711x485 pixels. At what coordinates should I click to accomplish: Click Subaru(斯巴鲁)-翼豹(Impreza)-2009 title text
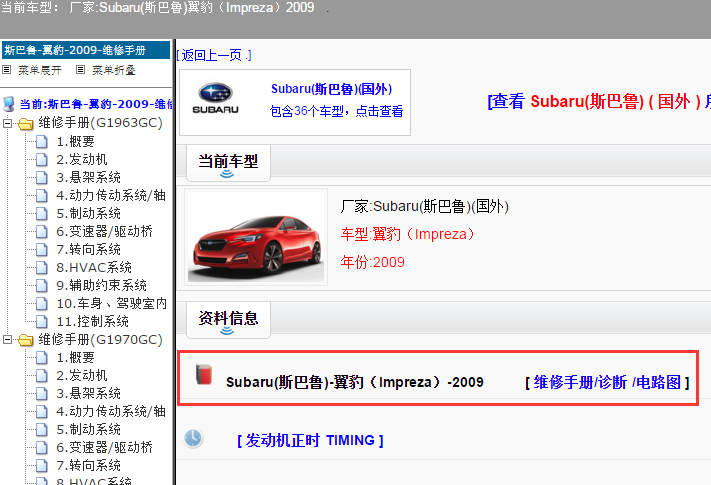[x=355, y=382]
